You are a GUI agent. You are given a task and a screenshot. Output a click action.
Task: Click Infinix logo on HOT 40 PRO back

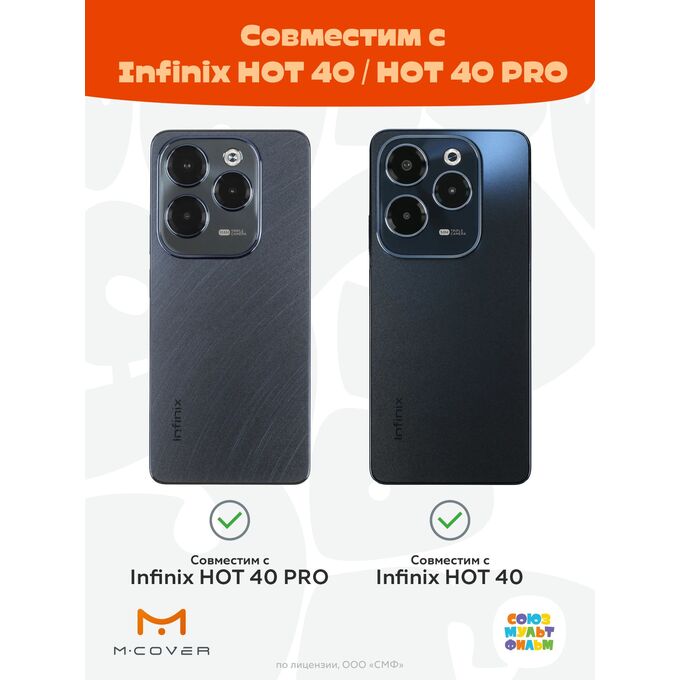click(177, 419)
